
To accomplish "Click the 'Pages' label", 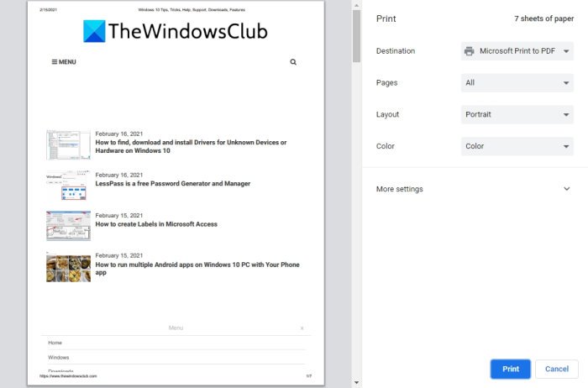I will [x=386, y=83].
